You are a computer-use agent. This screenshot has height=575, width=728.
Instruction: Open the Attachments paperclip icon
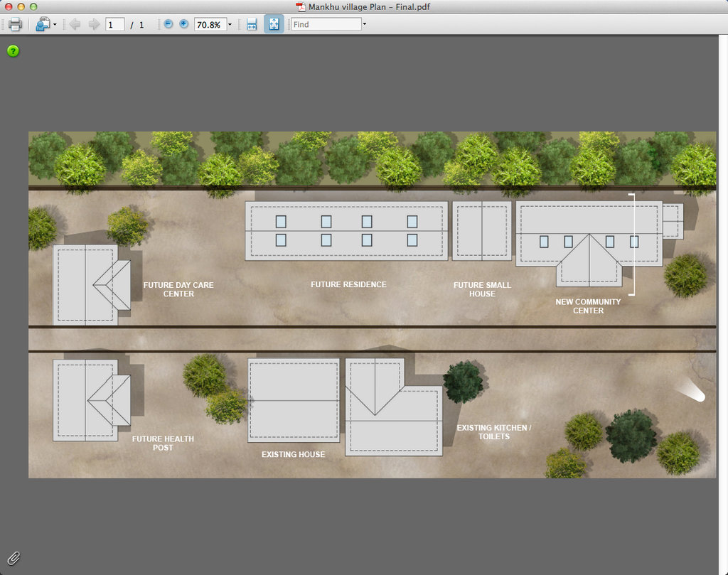tap(14, 558)
